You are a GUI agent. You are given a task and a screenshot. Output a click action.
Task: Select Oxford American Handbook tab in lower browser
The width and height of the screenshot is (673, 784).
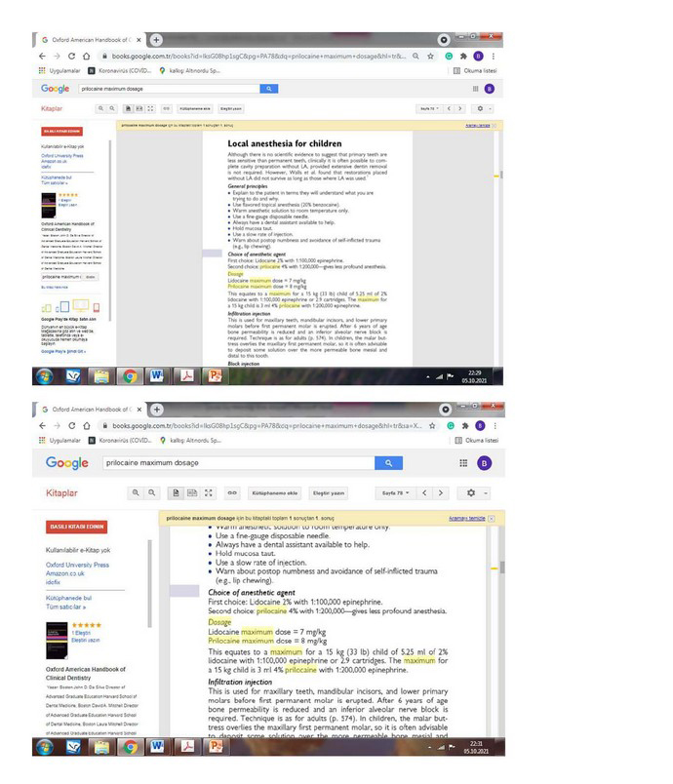point(90,409)
